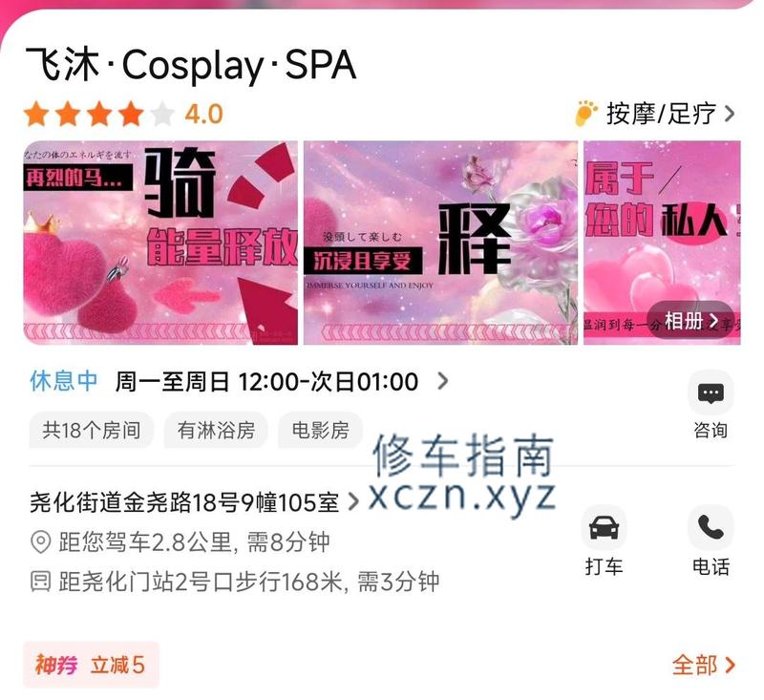Open the 相册 album button
This screenshot has height=700, width=764.
[x=690, y=321]
